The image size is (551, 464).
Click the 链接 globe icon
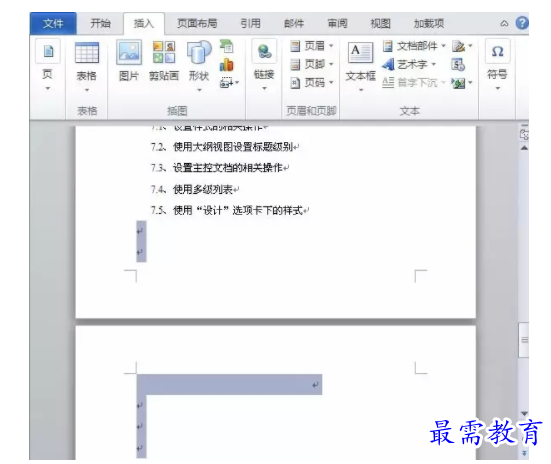(x=264, y=52)
